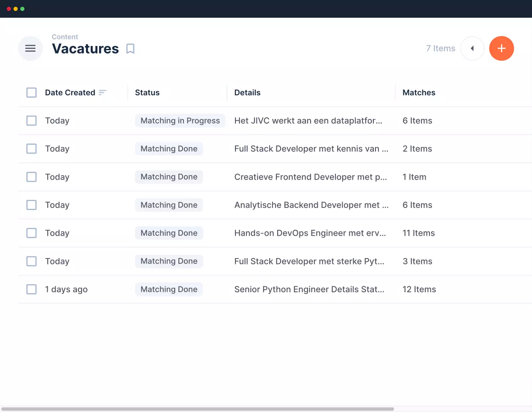Image resolution: width=532 pixels, height=412 pixels.
Task: Select the checkbox for 1 days ago row
Action: click(x=32, y=289)
